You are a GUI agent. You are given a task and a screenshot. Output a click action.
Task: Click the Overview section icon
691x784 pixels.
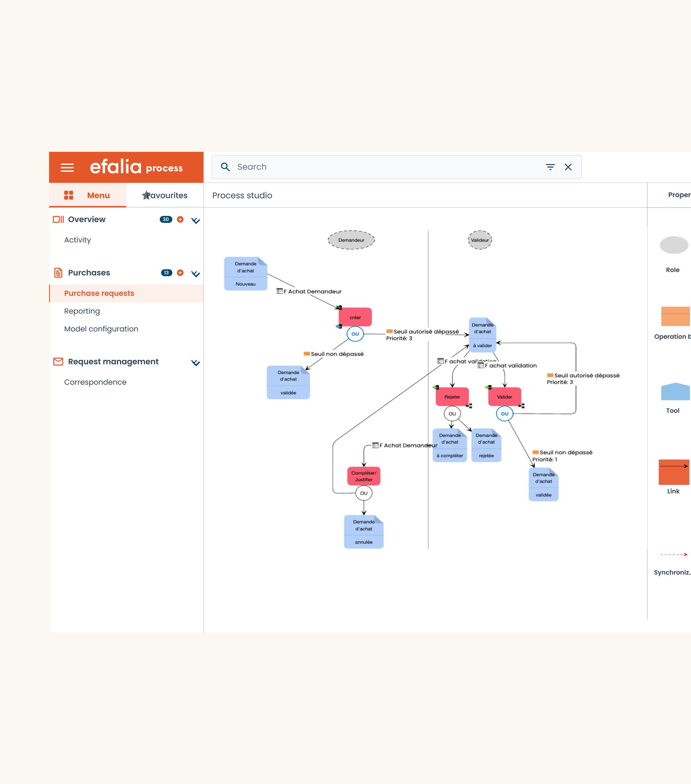click(58, 220)
